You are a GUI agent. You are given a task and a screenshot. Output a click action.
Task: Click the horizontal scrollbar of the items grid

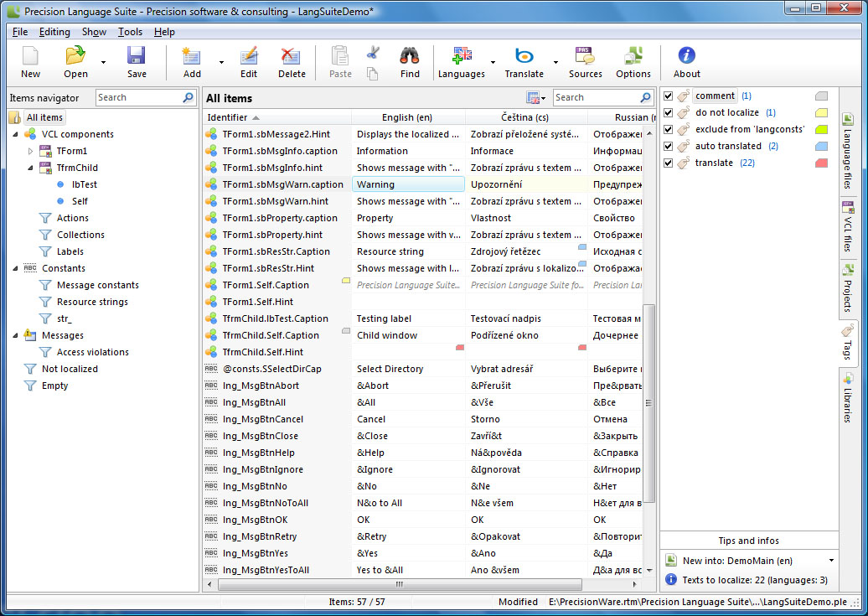(399, 584)
